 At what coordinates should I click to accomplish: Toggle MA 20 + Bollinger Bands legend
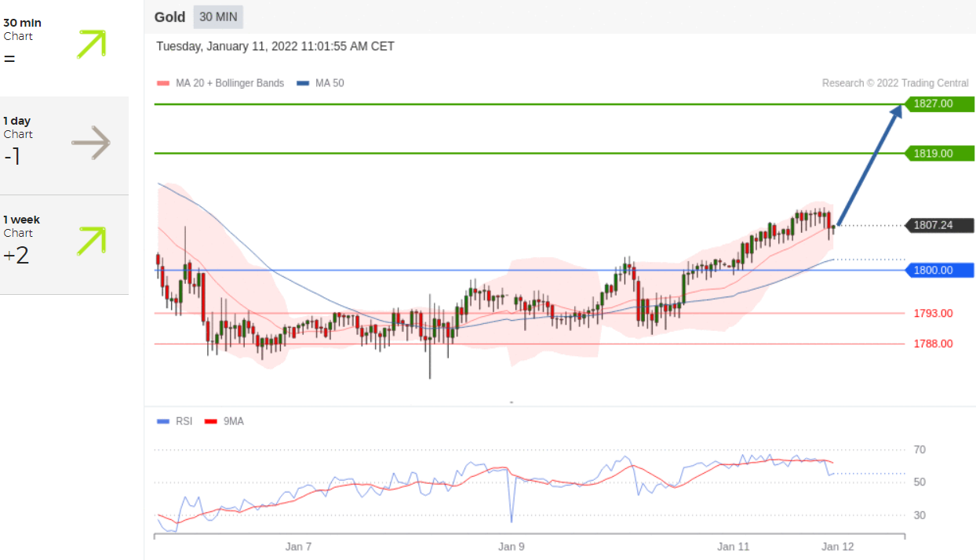220,83
